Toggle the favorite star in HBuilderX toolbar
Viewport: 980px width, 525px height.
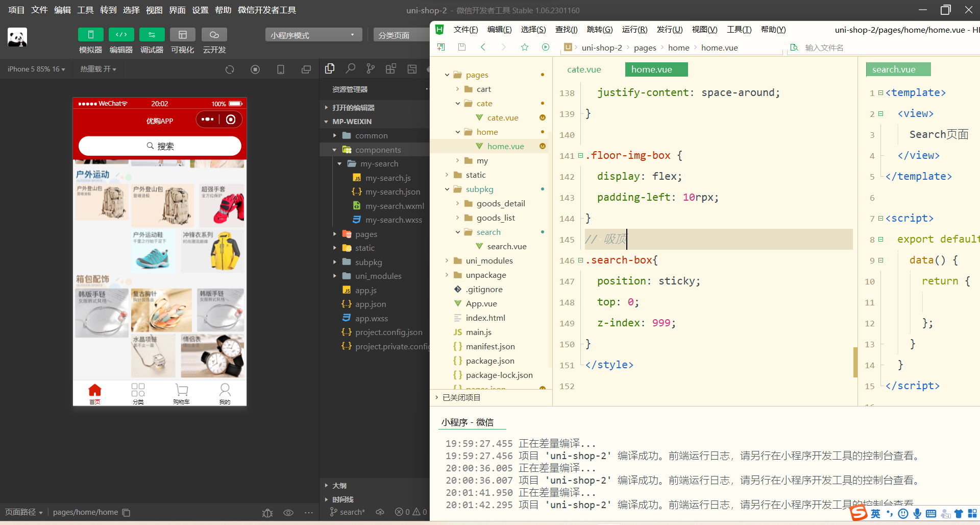(x=525, y=47)
